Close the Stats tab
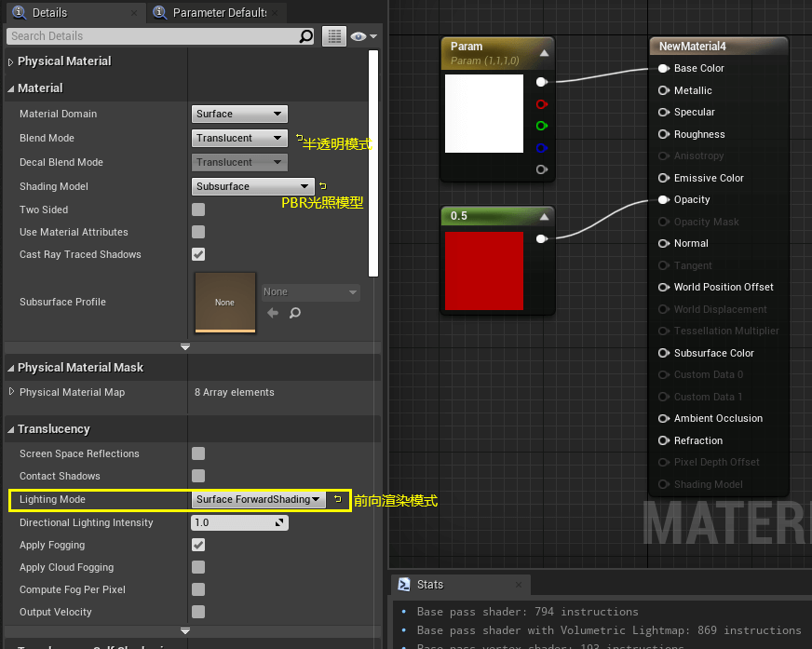 pyautogui.click(x=519, y=584)
